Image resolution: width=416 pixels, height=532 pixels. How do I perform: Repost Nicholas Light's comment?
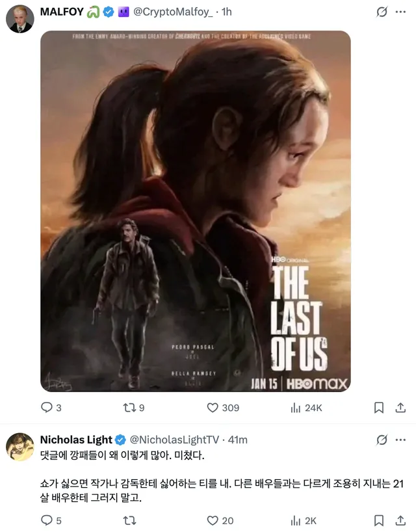click(129, 520)
